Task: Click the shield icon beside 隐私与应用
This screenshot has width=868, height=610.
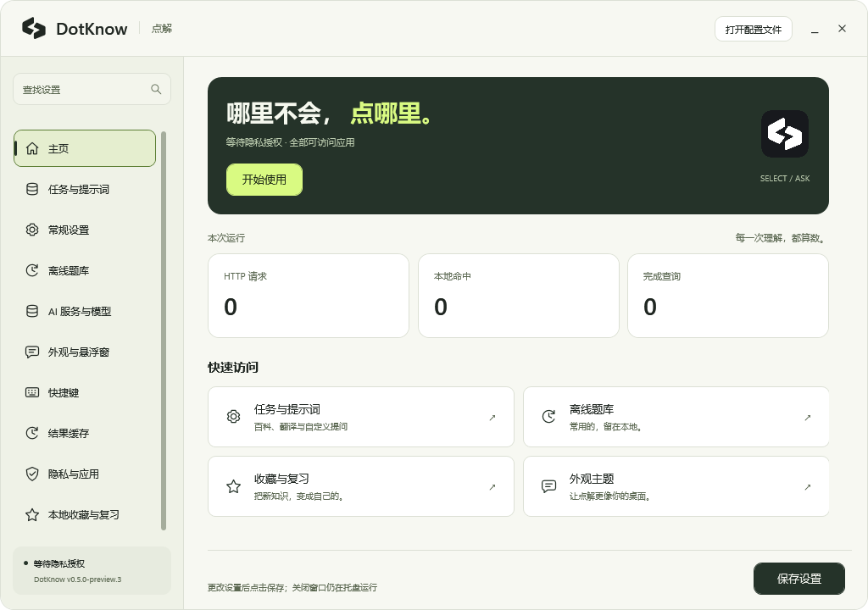Action: pos(32,474)
